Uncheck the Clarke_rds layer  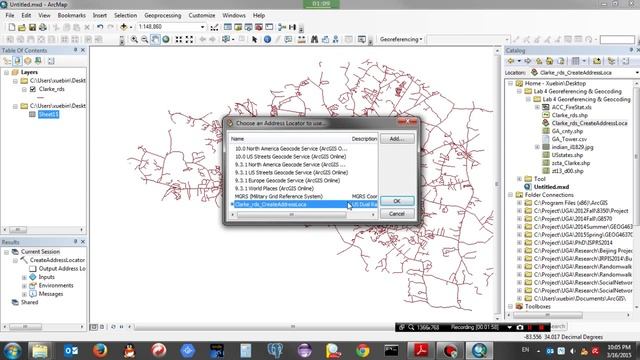pyautogui.click(x=33, y=89)
